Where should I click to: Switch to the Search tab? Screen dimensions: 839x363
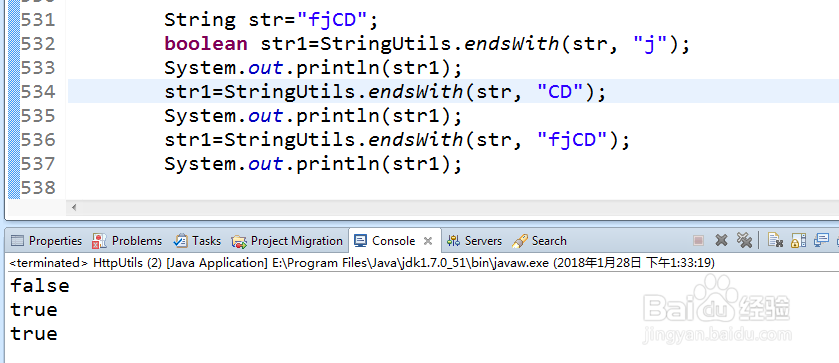pyautogui.click(x=539, y=241)
